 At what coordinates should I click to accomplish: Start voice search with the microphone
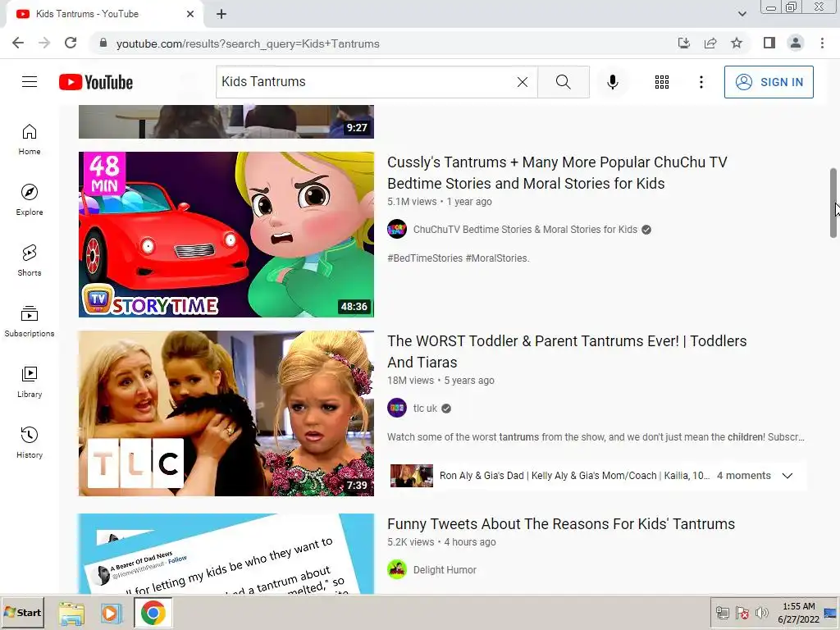point(612,82)
